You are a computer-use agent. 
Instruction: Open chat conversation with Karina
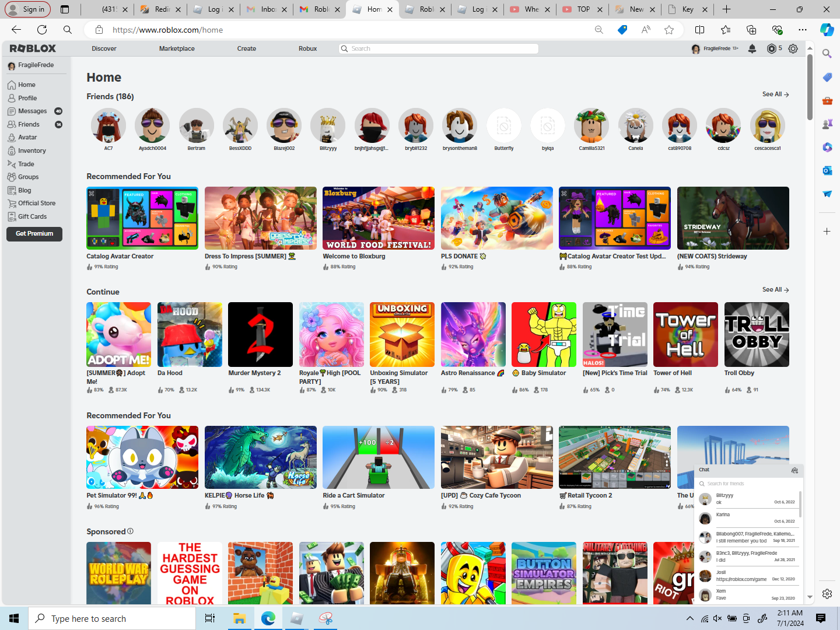click(747, 518)
